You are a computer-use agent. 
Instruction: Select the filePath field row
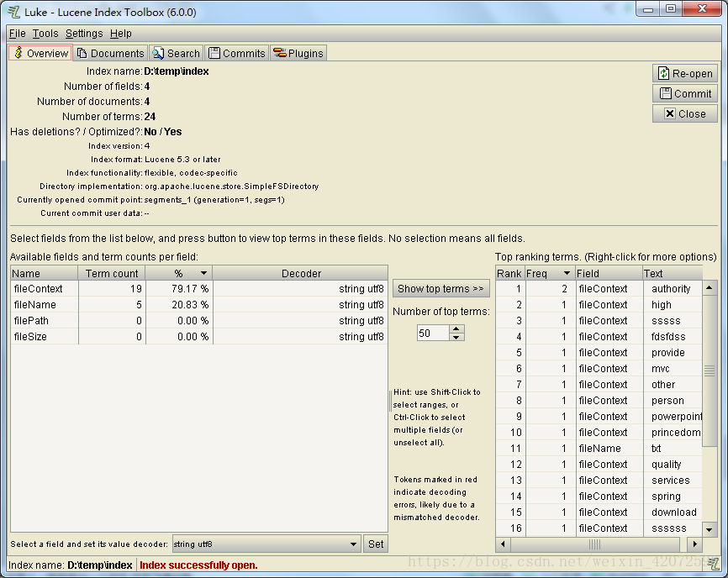click(198, 321)
